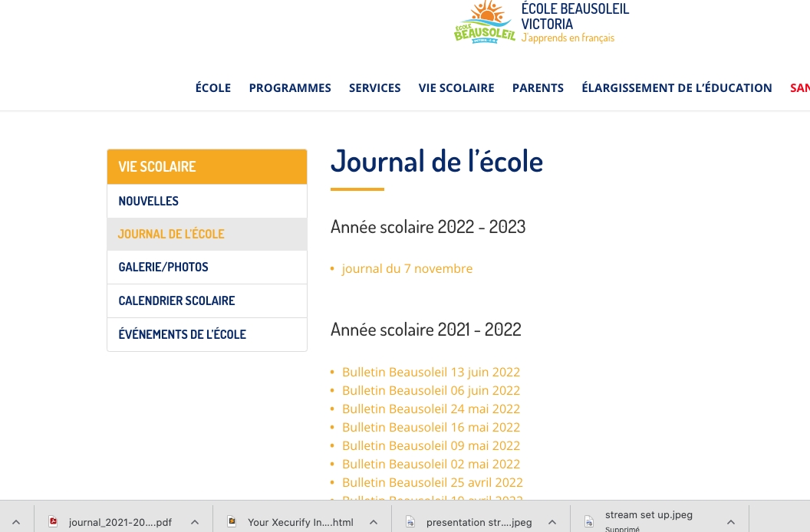Open the VIE SCOLAIRE top navigation menu
This screenshot has height=532, width=810.
pyautogui.click(x=456, y=88)
